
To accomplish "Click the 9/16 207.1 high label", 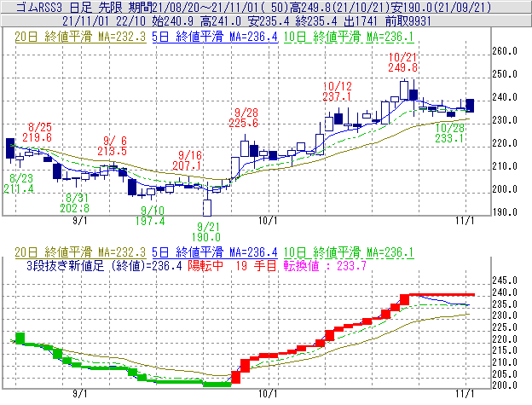I will (x=187, y=160).
